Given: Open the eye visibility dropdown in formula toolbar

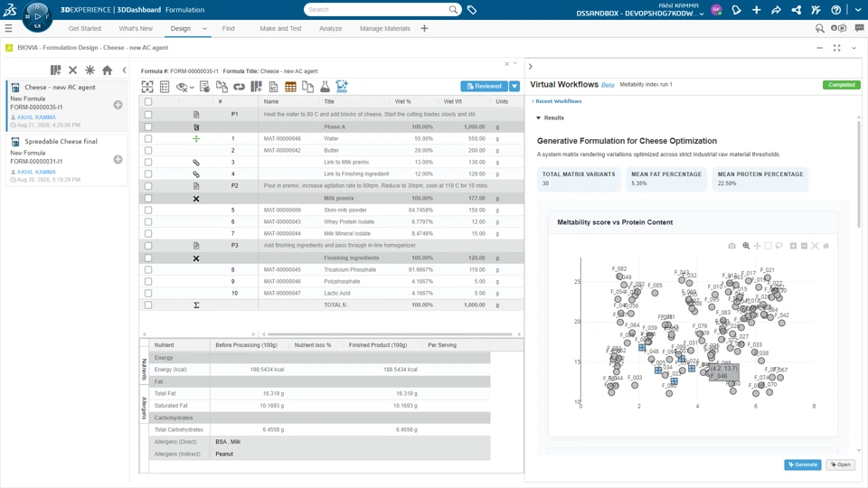Looking at the screenshot, I should click(x=192, y=88).
